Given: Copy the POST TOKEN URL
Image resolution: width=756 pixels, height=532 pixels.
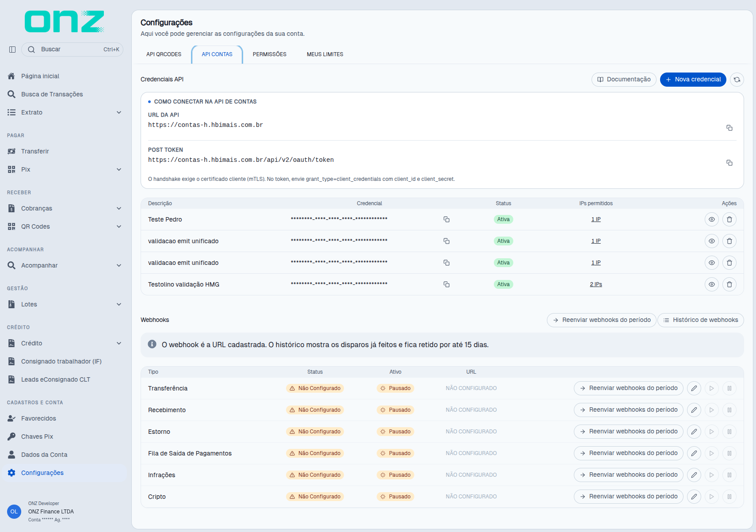Looking at the screenshot, I should (x=729, y=163).
